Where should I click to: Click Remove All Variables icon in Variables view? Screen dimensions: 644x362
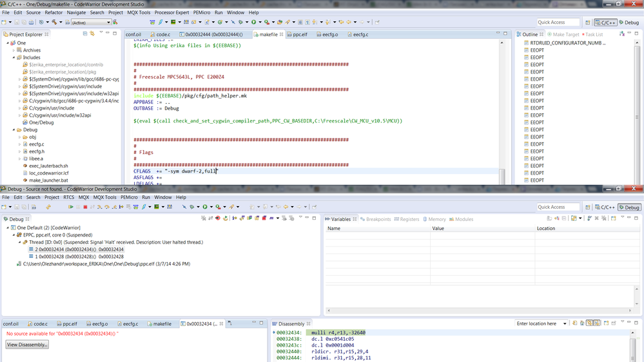pos(604,218)
